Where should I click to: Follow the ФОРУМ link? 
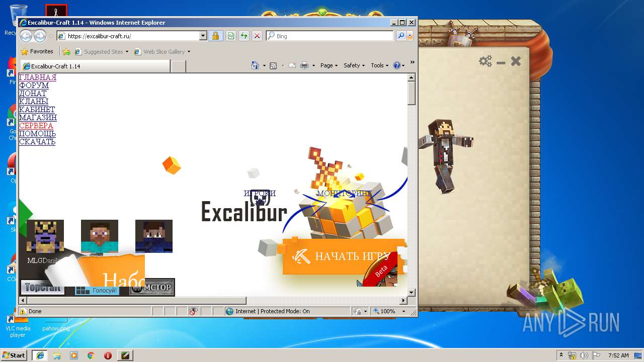click(x=34, y=85)
